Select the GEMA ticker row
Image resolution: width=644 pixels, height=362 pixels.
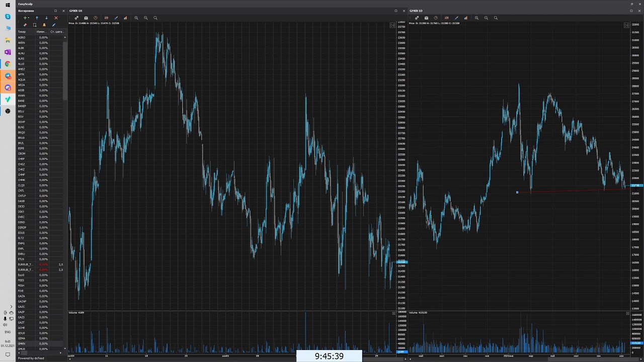[40, 338]
